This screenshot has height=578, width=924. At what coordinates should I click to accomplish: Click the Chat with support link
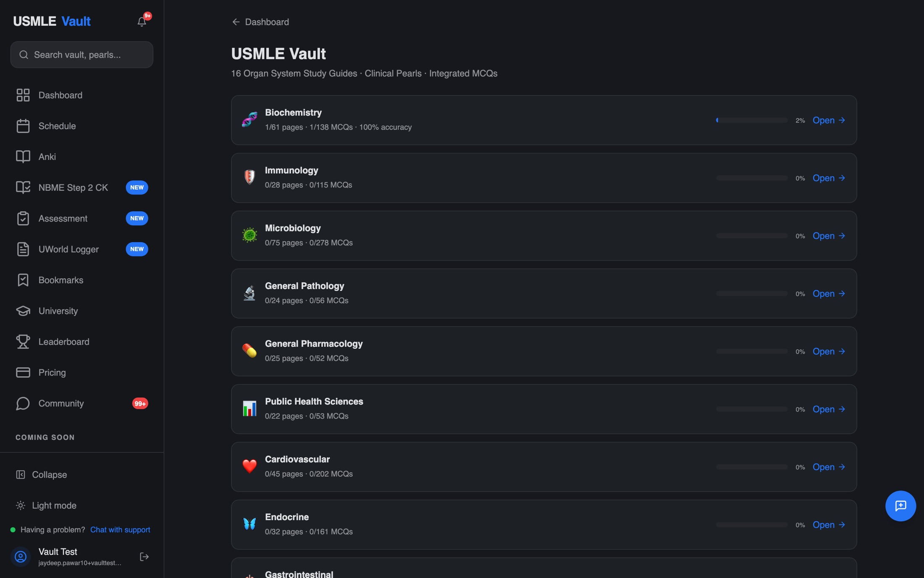pyautogui.click(x=120, y=530)
